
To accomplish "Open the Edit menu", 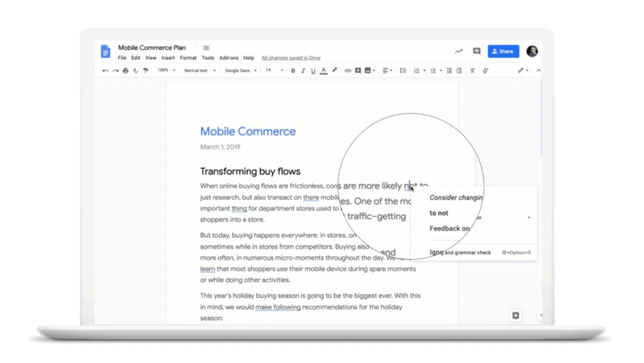I will pyautogui.click(x=136, y=58).
